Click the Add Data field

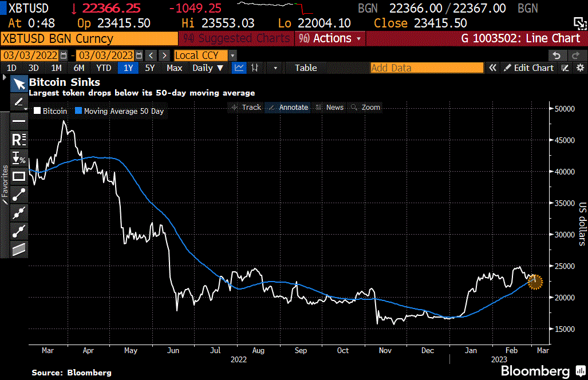(427, 68)
